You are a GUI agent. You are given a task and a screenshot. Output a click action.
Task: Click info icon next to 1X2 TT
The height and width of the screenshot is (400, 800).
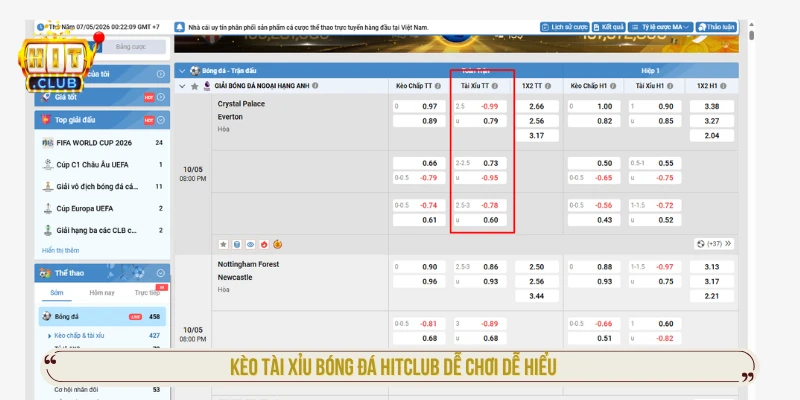[548, 86]
